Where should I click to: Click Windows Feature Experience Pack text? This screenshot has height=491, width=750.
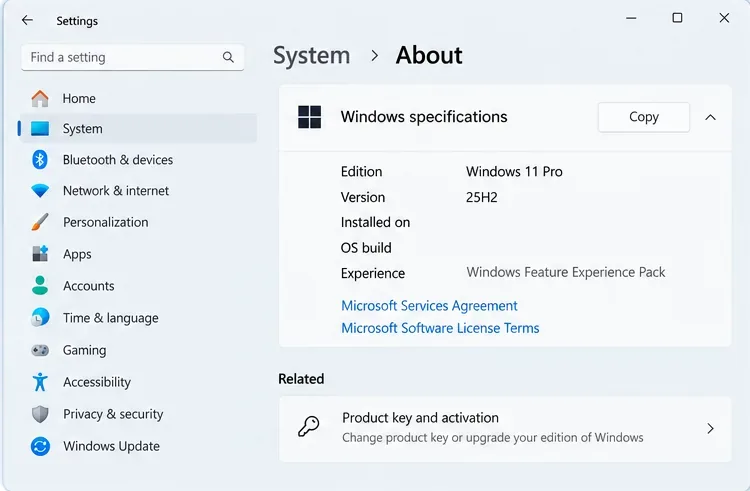(x=566, y=272)
